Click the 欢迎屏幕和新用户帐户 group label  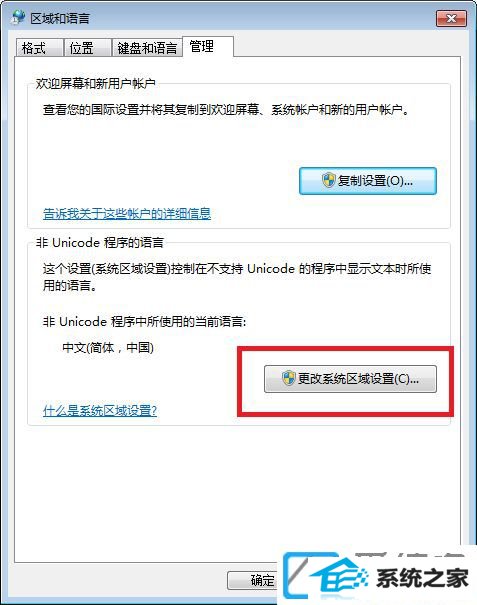pos(96,83)
